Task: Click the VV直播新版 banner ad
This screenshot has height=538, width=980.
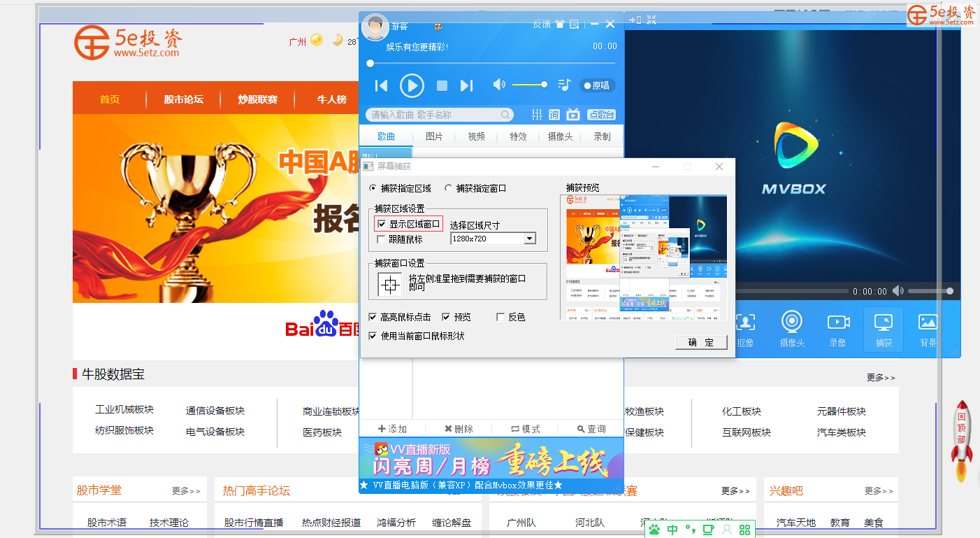Action: [x=491, y=458]
